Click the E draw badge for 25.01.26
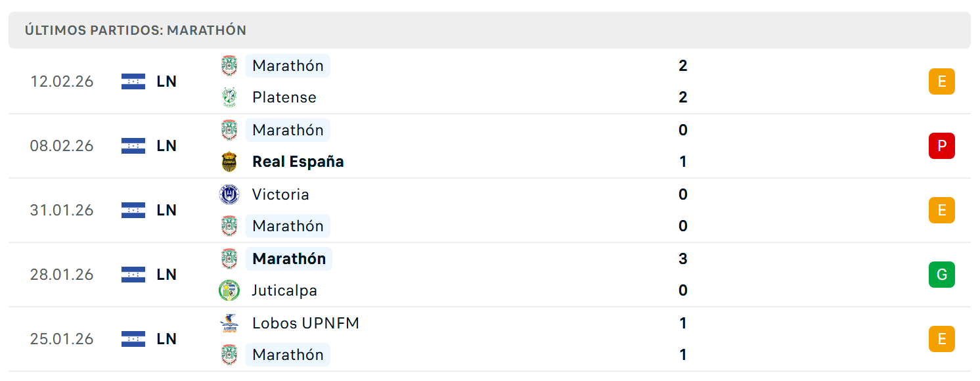980x381 pixels. tap(941, 339)
